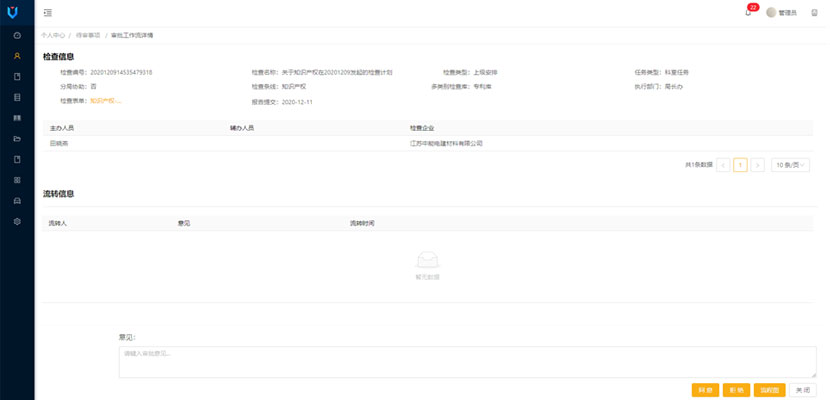Screen dimensions: 830x400
Task: Click the blue shield logo in sidebar
Action: [x=12, y=12]
